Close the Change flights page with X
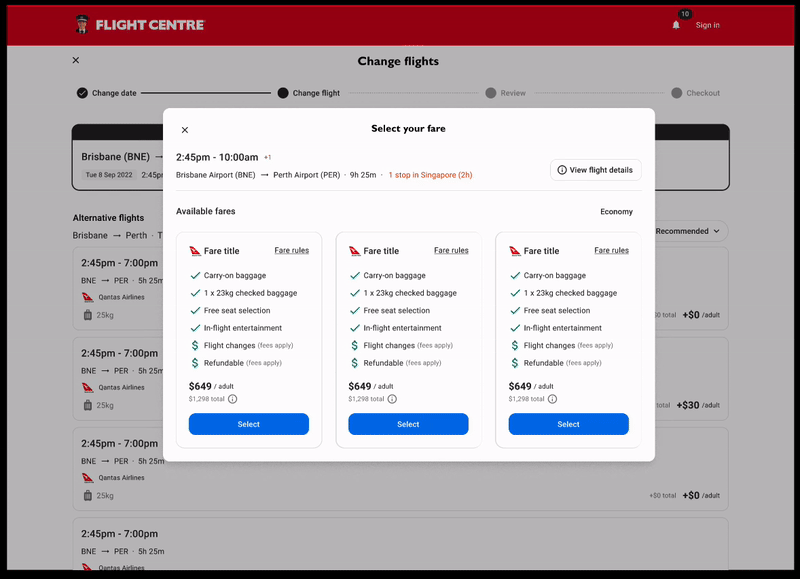This screenshot has width=800, height=579. pos(76,60)
